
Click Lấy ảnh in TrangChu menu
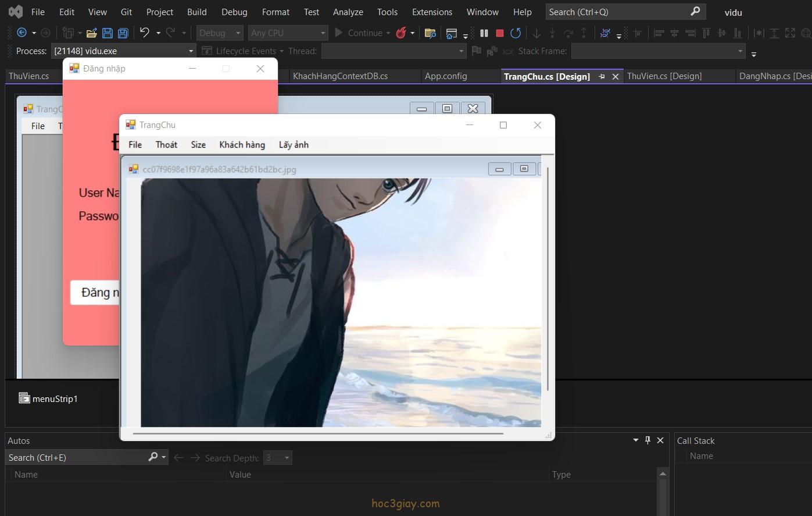tap(294, 145)
